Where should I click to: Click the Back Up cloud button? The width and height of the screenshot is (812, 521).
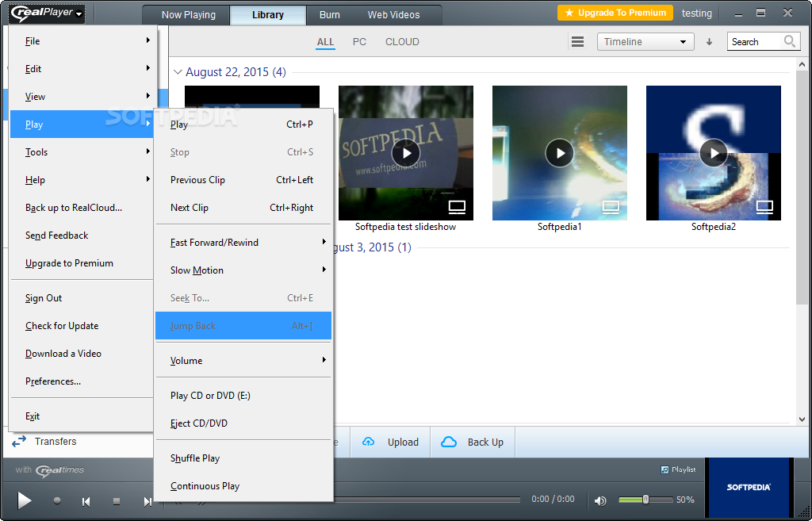tap(473, 442)
